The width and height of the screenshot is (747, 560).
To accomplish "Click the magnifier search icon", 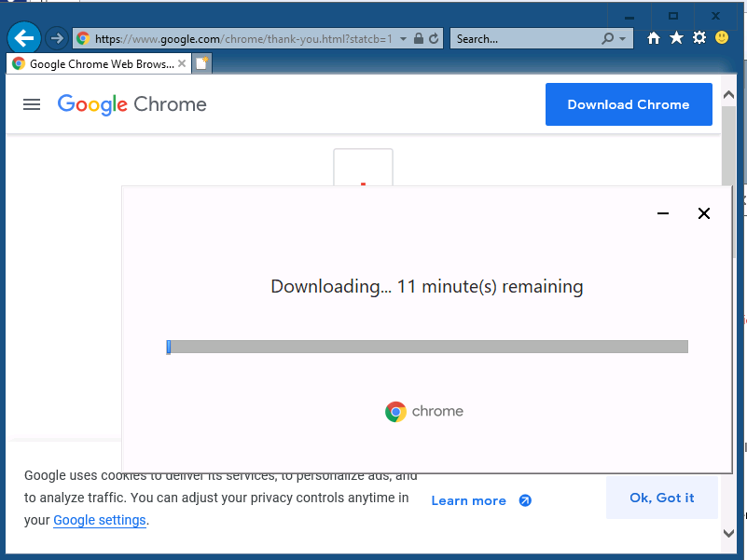I will coord(607,38).
